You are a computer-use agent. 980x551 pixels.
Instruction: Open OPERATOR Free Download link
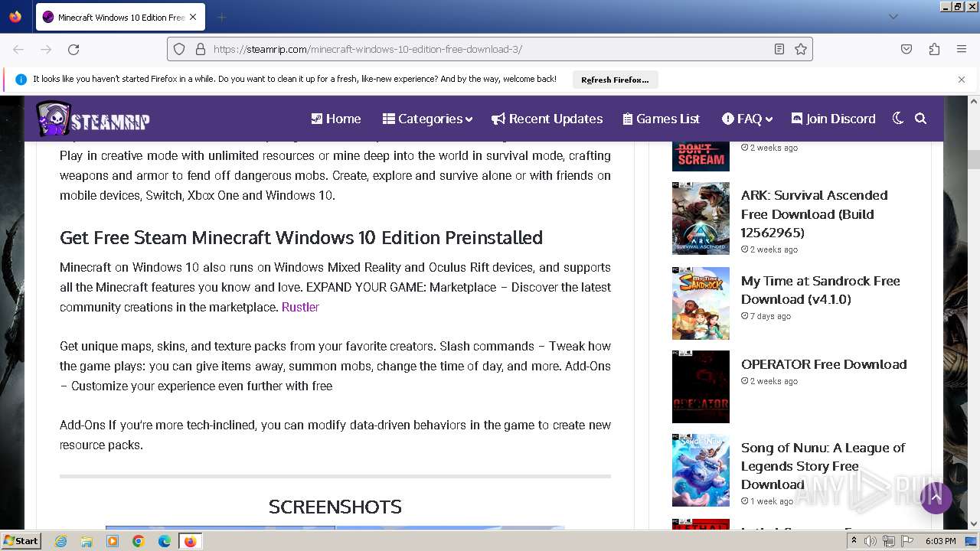[824, 364]
